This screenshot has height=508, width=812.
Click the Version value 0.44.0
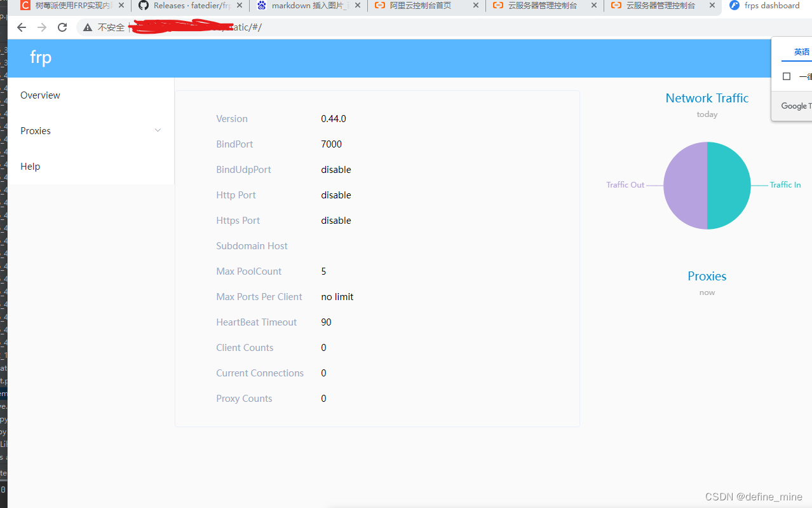pos(334,119)
